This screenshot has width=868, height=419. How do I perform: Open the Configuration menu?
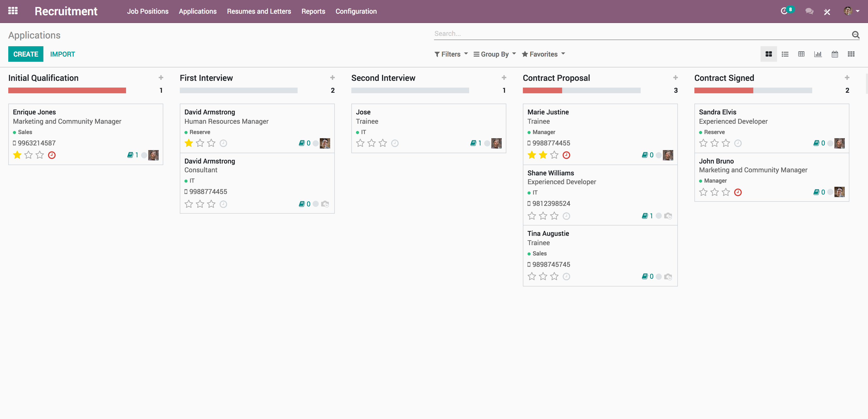[x=356, y=11]
